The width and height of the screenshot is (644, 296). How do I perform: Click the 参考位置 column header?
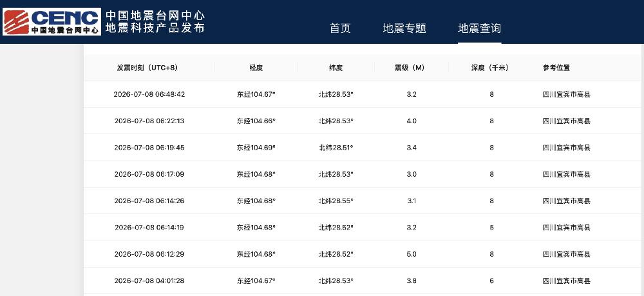556,68
